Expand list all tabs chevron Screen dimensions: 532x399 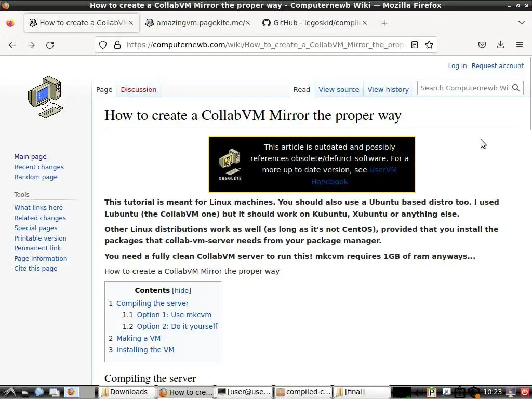tap(522, 23)
